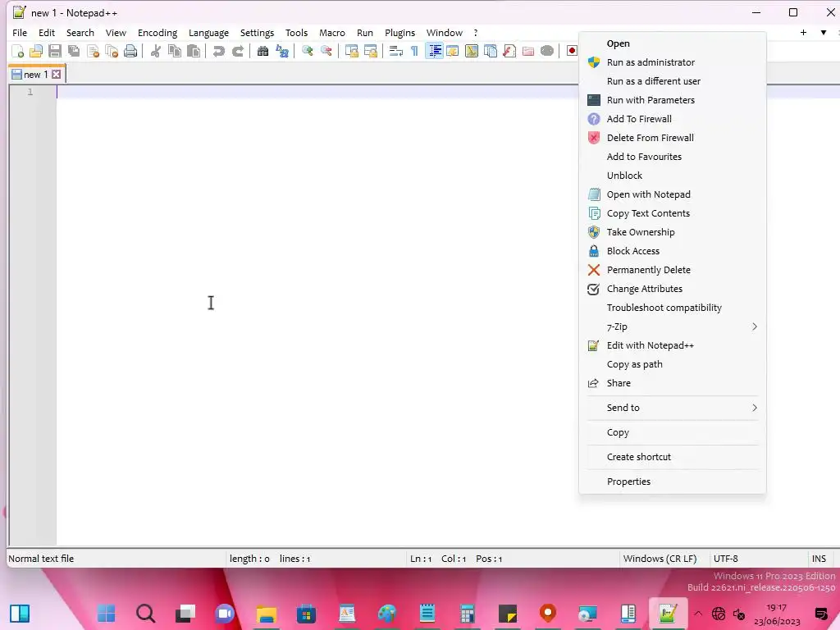Click the Close document toolbar icon
The width and height of the screenshot is (840, 630).
click(x=93, y=52)
